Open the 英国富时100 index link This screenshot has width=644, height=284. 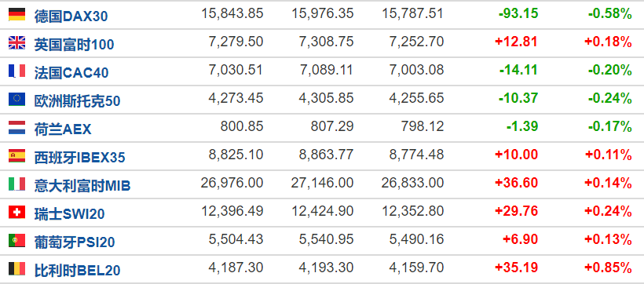tap(74, 45)
